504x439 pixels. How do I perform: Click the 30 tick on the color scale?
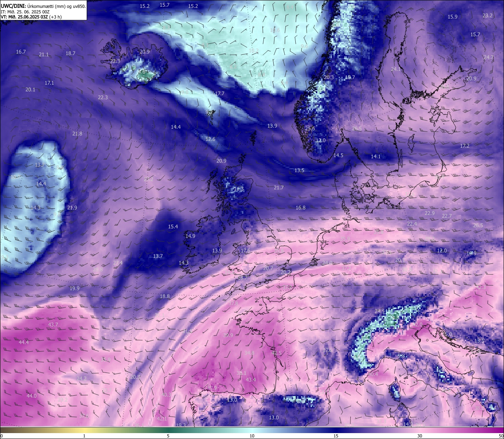tap(420, 436)
